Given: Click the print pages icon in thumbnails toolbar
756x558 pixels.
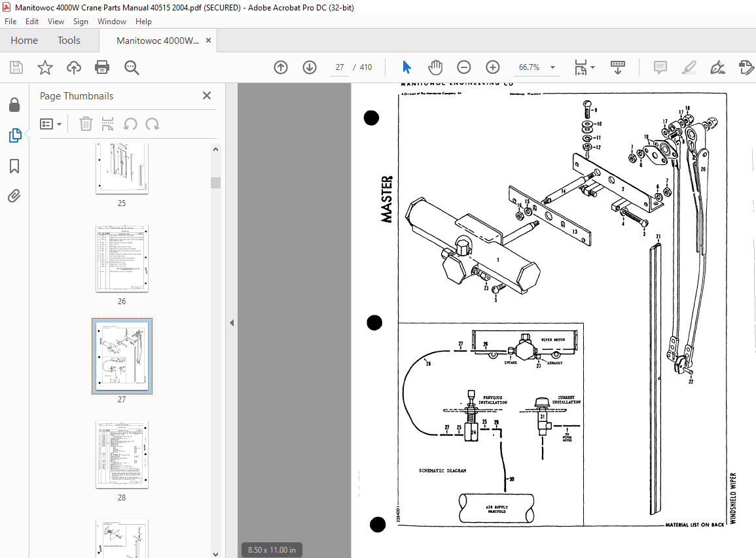Looking at the screenshot, I should [107, 124].
